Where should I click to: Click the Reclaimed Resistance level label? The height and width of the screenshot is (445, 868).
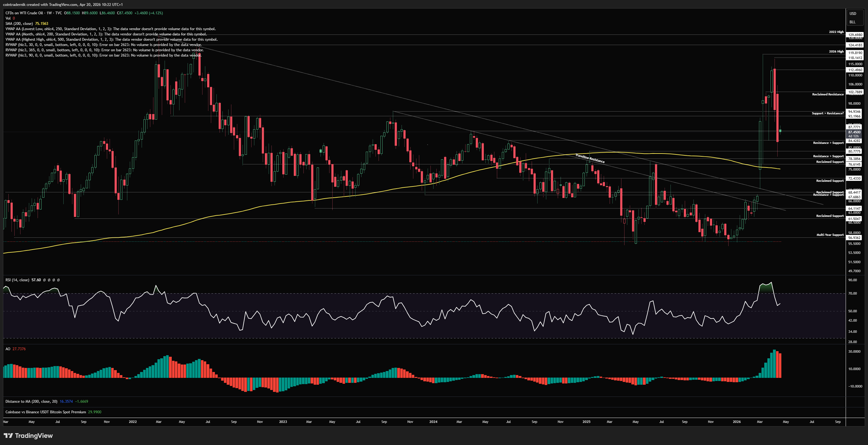[828, 94]
